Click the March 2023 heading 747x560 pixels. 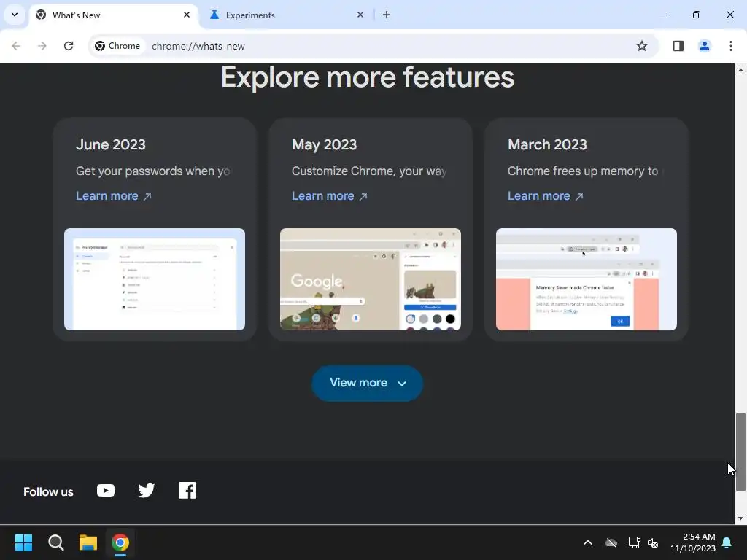pyautogui.click(x=547, y=144)
